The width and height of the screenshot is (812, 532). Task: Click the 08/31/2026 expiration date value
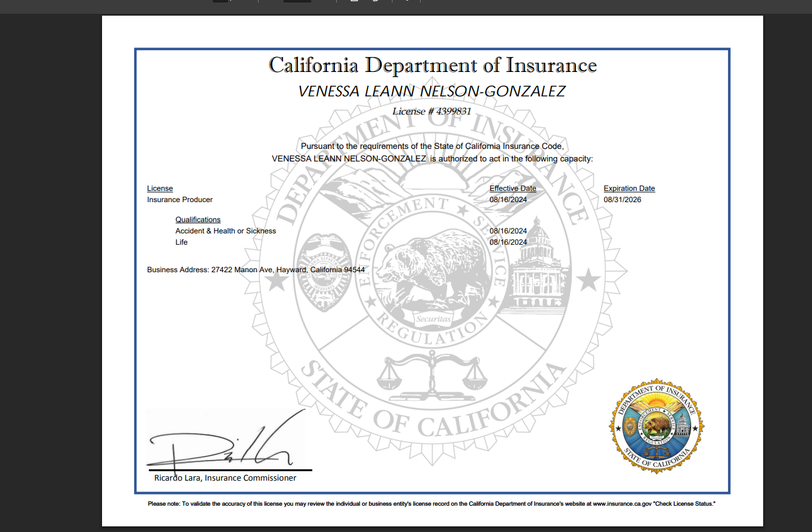pyautogui.click(x=622, y=200)
